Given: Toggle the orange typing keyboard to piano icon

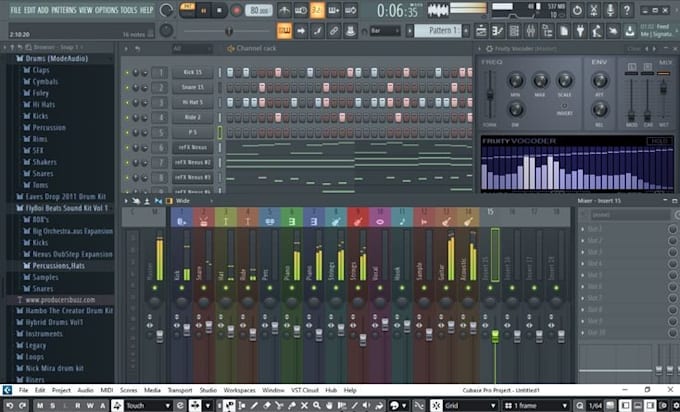Looking at the screenshot, I should [284, 31].
